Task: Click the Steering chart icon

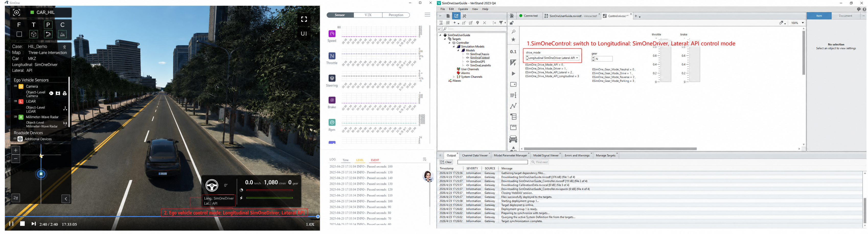Action: (x=332, y=78)
